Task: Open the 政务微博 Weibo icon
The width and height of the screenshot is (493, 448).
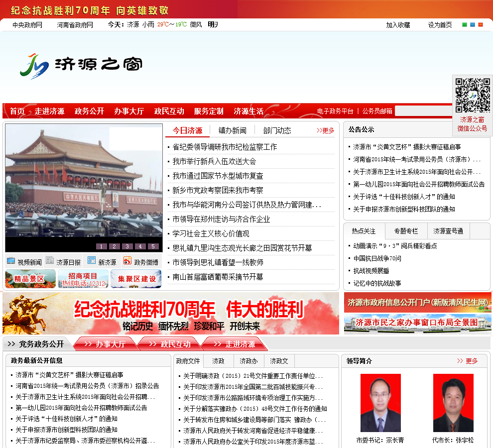Action: coord(127,260)
